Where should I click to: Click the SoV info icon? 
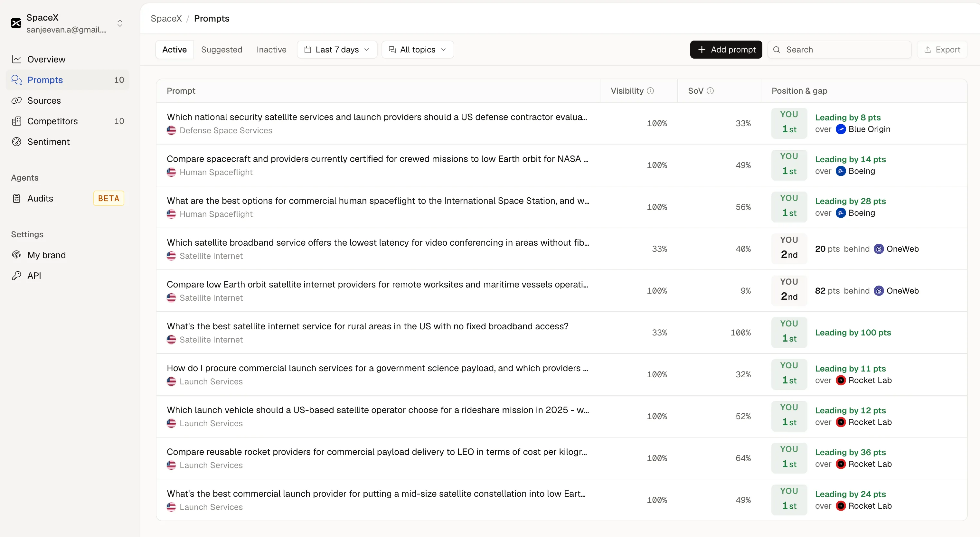pos(710,90)
